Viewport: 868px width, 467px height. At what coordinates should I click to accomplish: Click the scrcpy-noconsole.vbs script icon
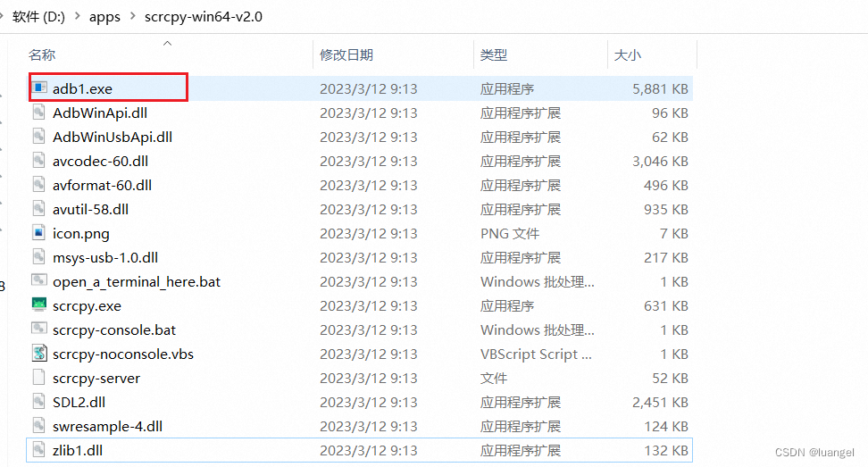[39, 354]
